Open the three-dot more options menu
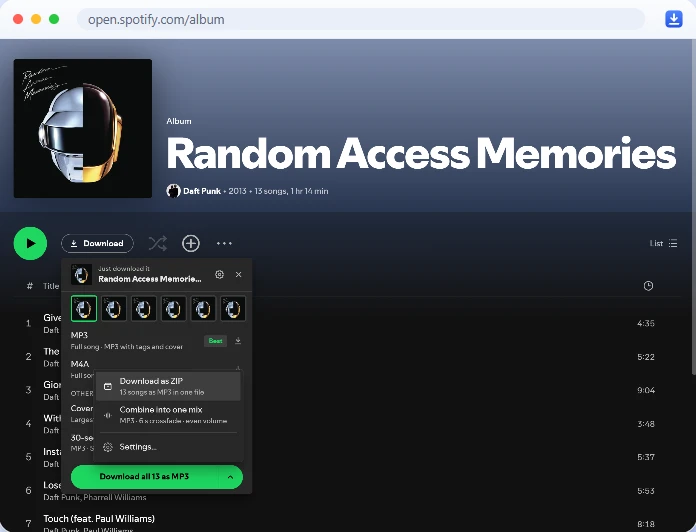 point(224,243)
